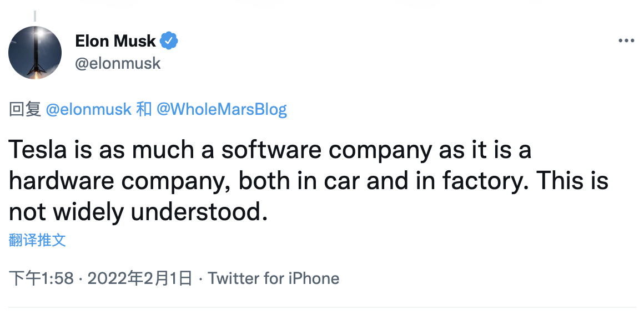
Task: Click 翻译推文 to translate tweet
Action: pos(37,240)
